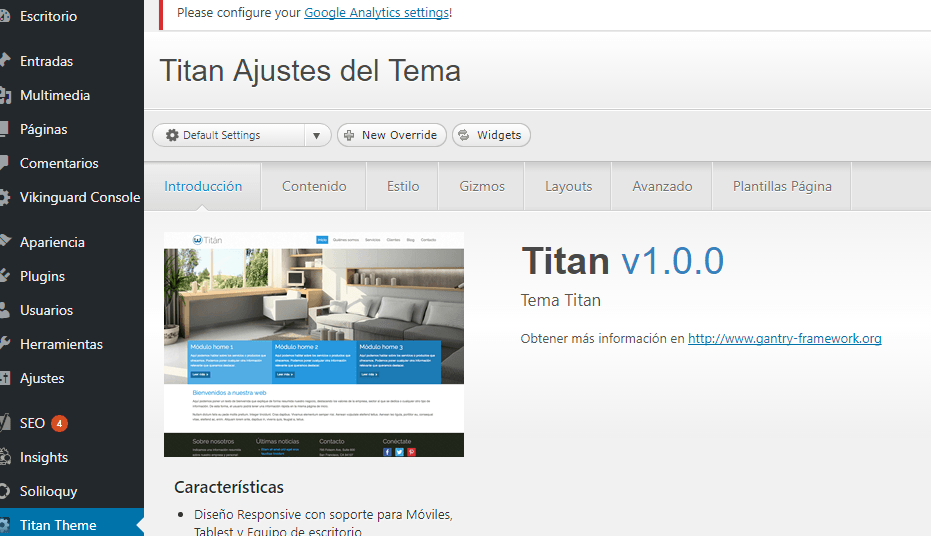Click the Tema Titan subtitle text

(560, 300)
